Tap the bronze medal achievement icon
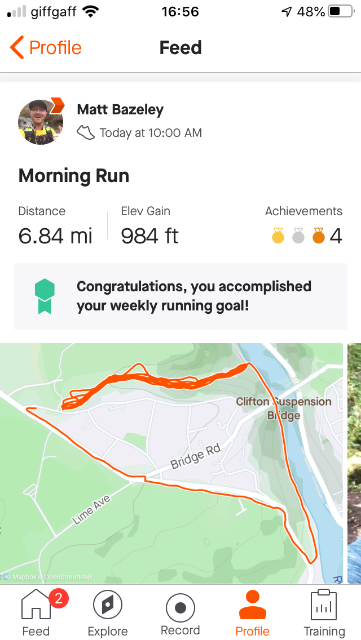The width and height of the screenshot is (361, 640). (319, 236)
